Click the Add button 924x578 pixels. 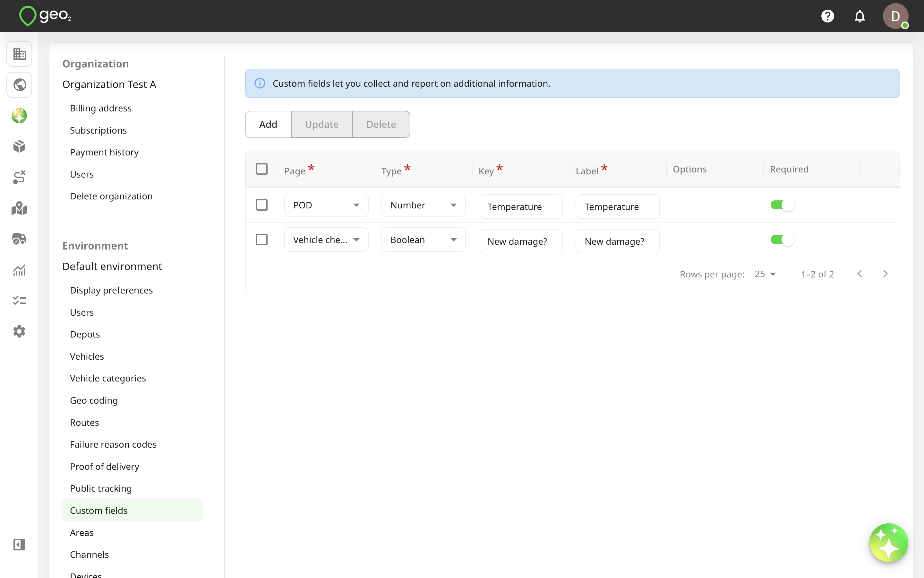tap(268, 124)
